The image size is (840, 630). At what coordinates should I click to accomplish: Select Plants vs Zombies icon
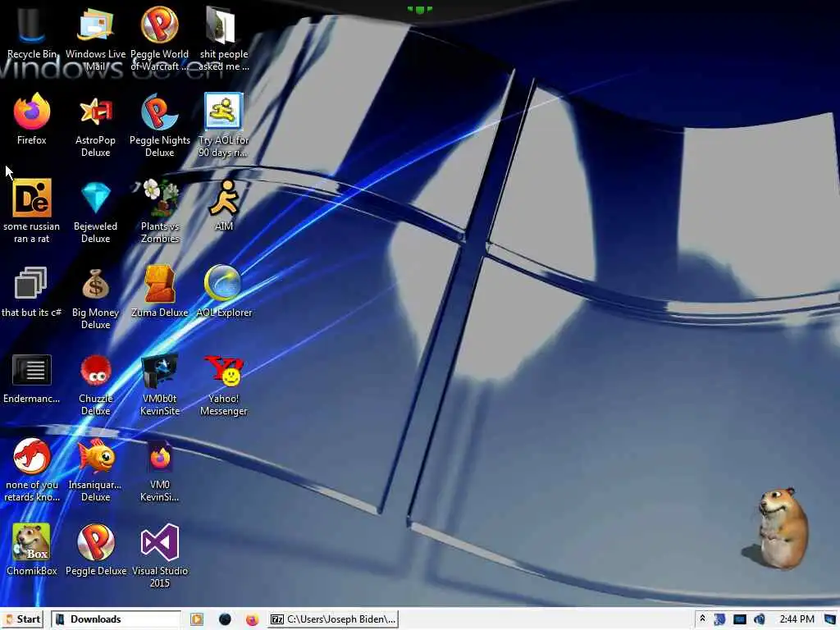click(160, 211)
